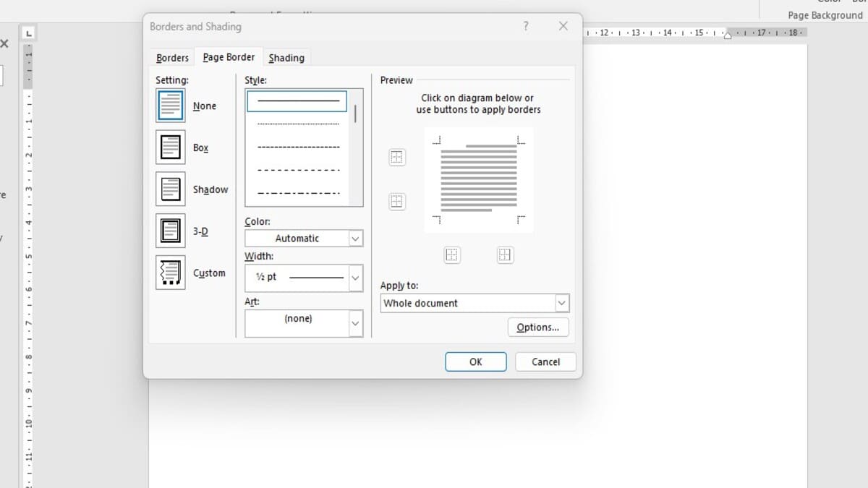This screenshot has width=868, height=488.
Task: Toggle left border button below preview
Action: [452, 254]
